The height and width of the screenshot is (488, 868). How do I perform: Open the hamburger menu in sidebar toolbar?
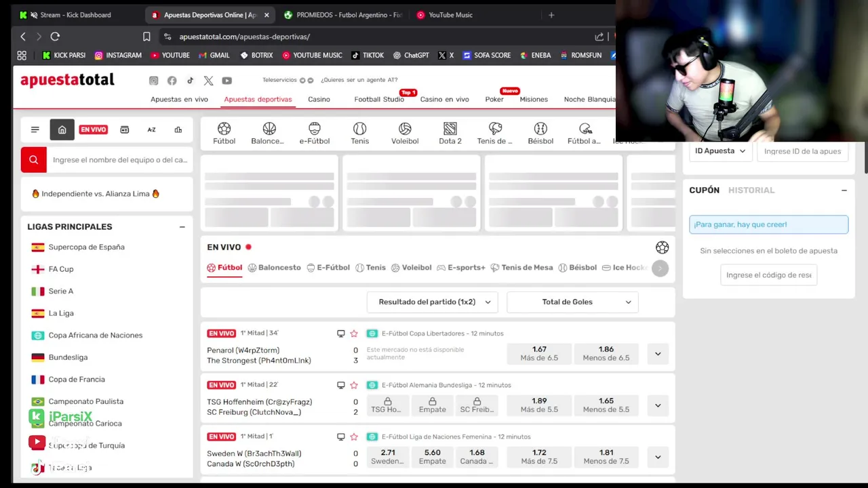(35, 129)
